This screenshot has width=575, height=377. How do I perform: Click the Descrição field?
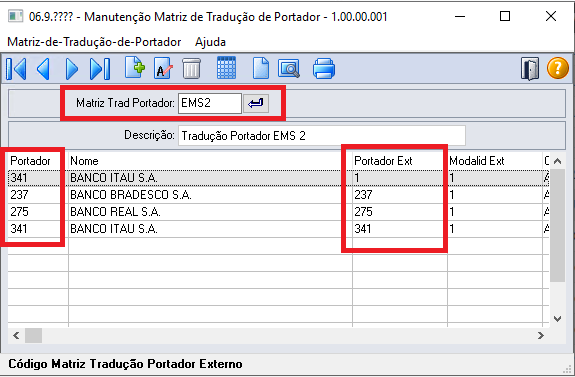pos(322,136)
